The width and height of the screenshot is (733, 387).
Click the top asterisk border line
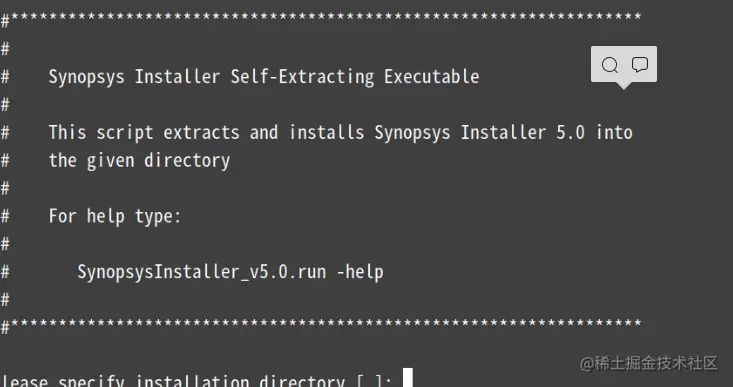point(321,19)
